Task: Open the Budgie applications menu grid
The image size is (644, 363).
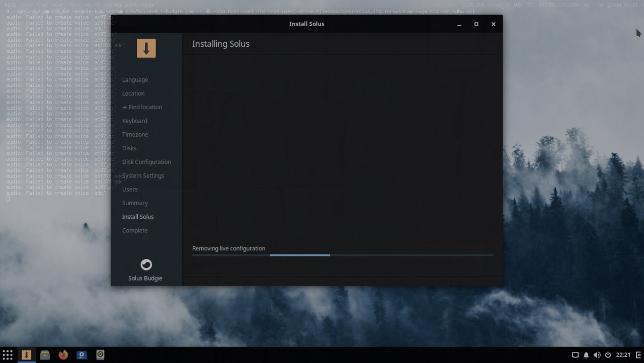Action: point(8,355)
